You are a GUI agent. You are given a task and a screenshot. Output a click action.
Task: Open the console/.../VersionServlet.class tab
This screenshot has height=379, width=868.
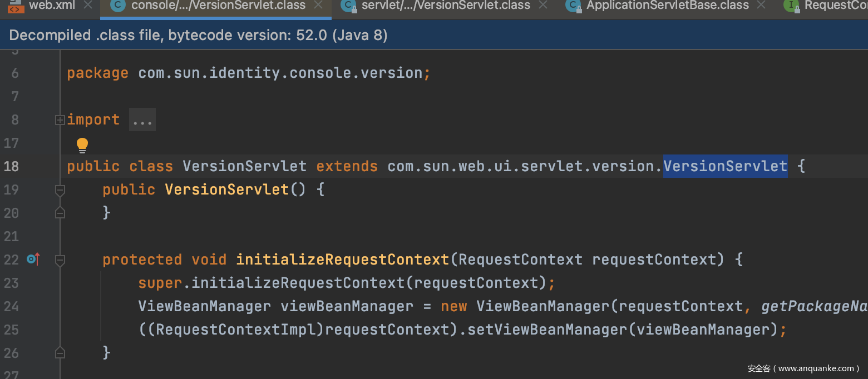pyautogui.click(x=218, y=6)
